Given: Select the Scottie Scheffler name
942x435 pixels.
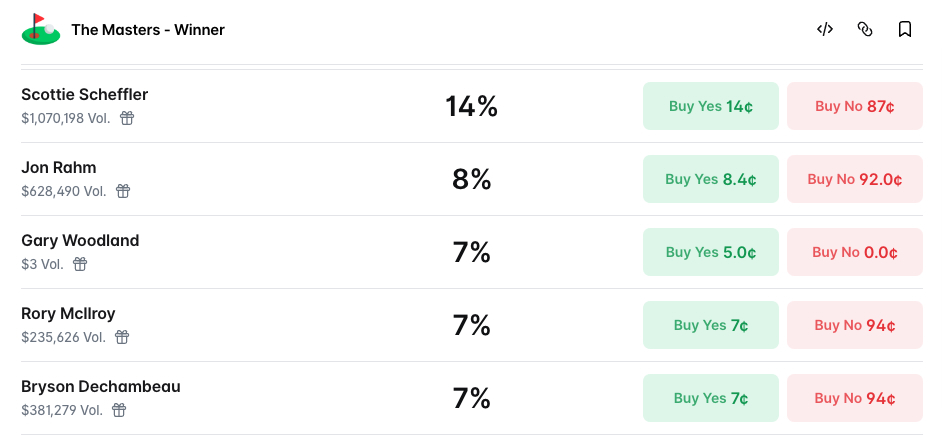Looking at the screenshot, I should click(x=84, y=94).
